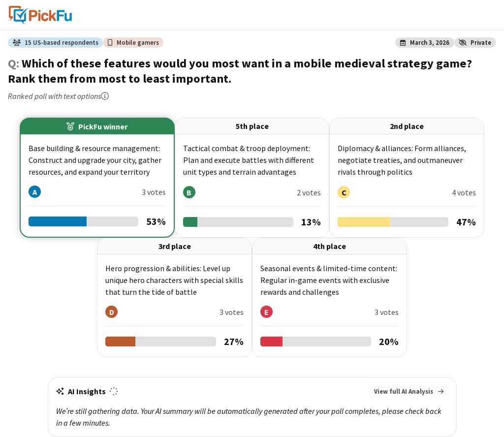Click the orange option D badge
Image resolution: width=504 pixels, height=437 pixels.
coord(112,312)
